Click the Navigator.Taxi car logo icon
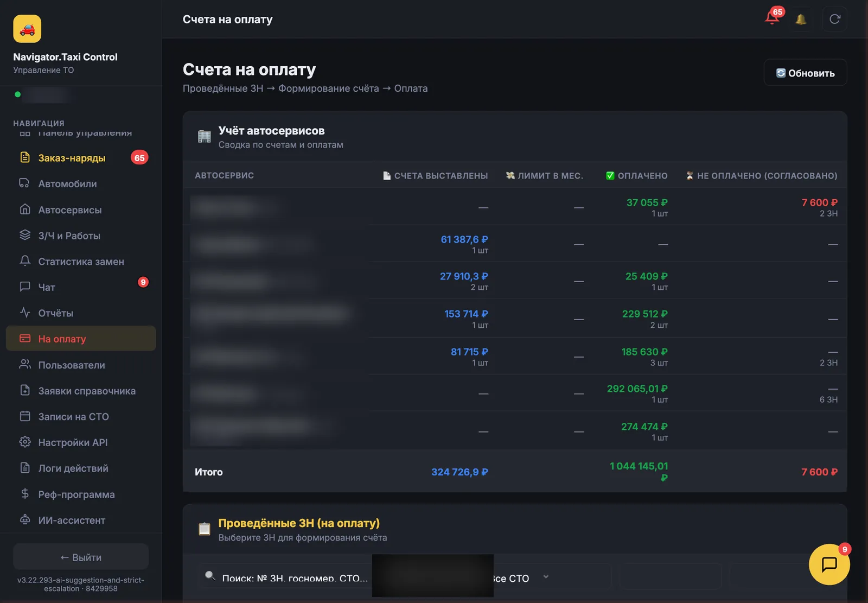The height and width of the screenshot is (603, 868). [x=27, y=29]
